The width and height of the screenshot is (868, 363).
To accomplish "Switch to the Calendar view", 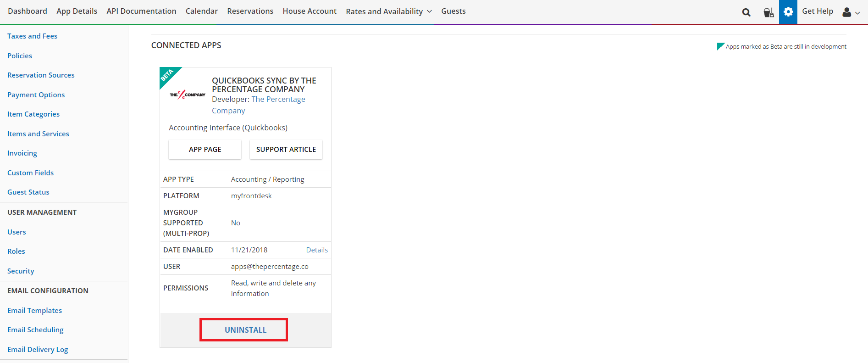I will pos(202,11).
